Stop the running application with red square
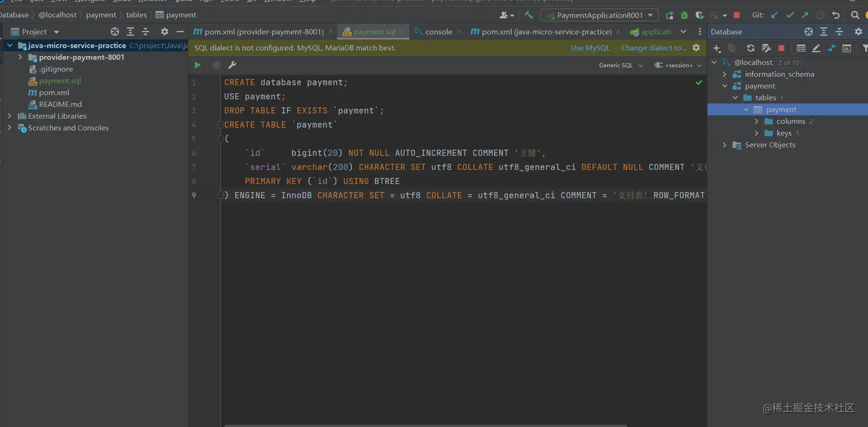Screen dimensions: 868x427 tap(737, 15)
